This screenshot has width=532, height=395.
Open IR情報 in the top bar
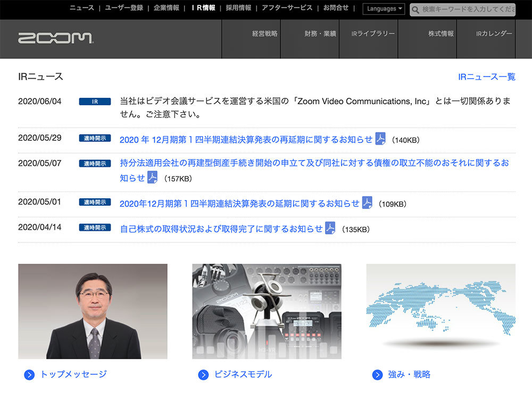203,8
